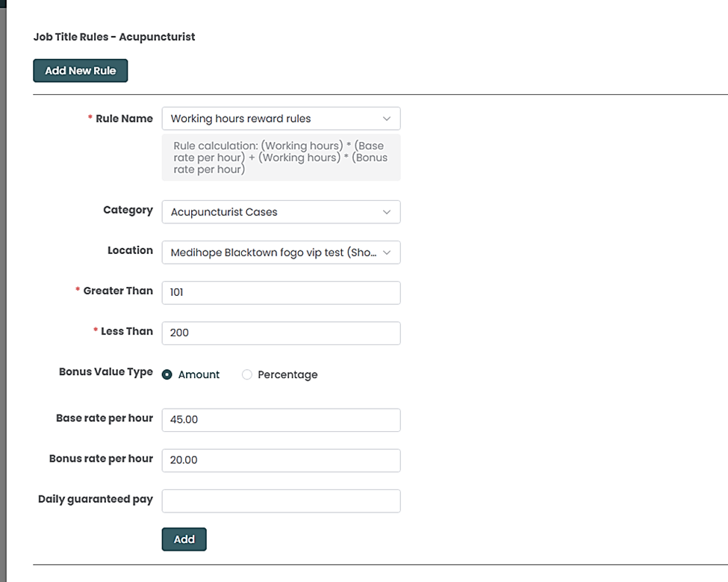This screenshot has width=728, height=582.
Task: Select the Amount radio button
Action: click(167, 375)
